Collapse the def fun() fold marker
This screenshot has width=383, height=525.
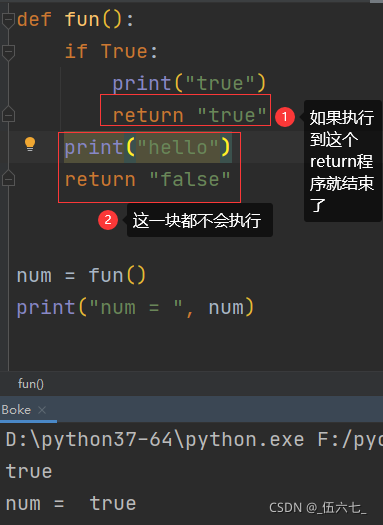coord(8,20)
